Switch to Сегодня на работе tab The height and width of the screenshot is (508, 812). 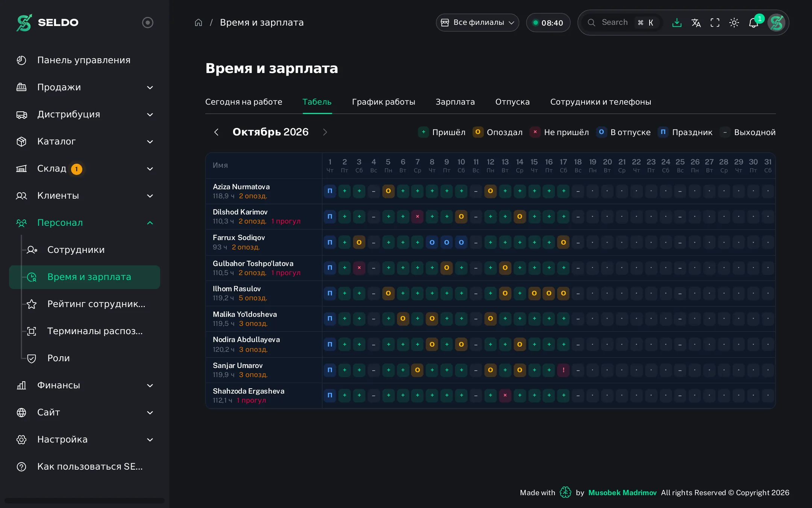[244, 102]
